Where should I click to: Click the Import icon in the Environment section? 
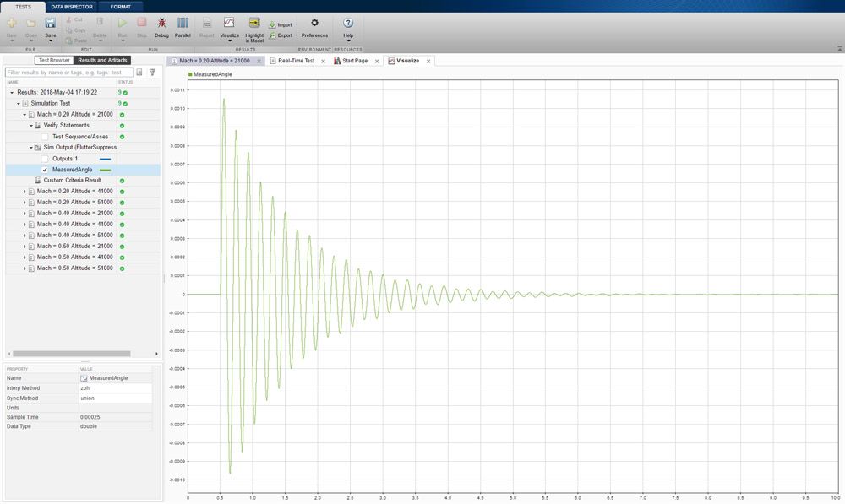click(x=281, y=25)
